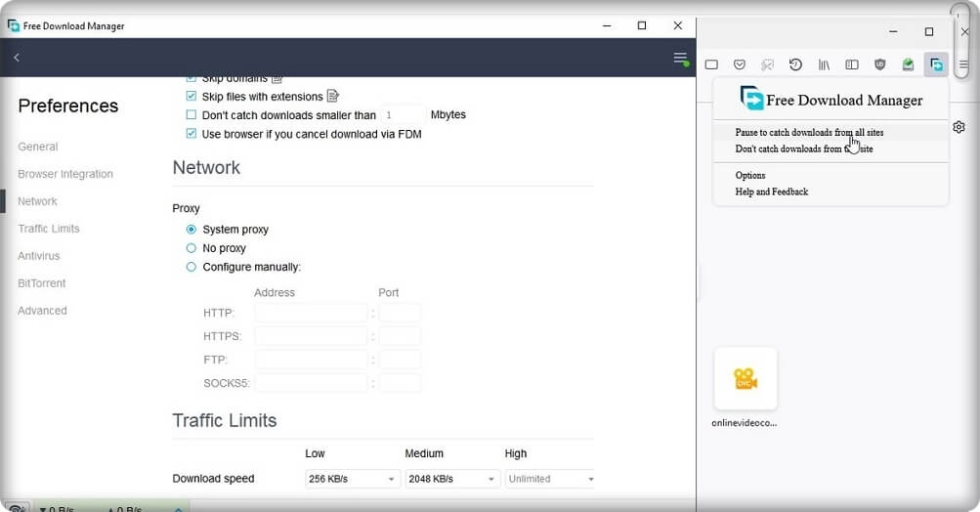Open BitTorrent preferences section
Screen dimensions: 980x512
[41, 283]
